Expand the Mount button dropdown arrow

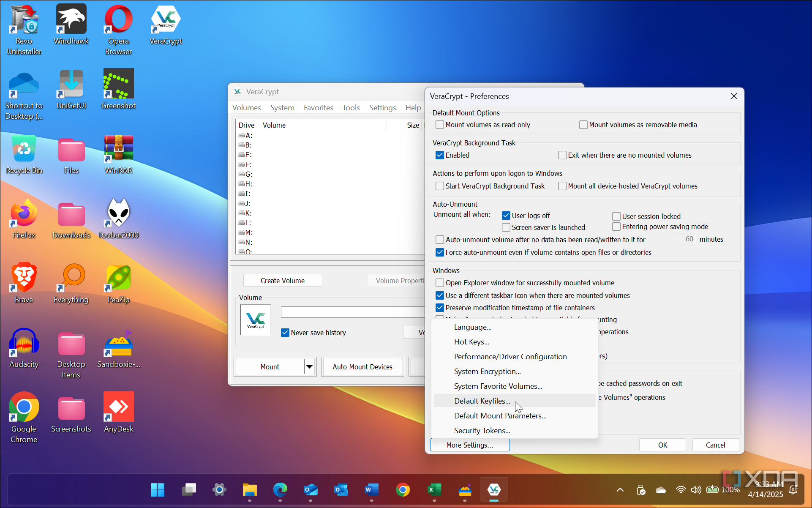(310, 367)
